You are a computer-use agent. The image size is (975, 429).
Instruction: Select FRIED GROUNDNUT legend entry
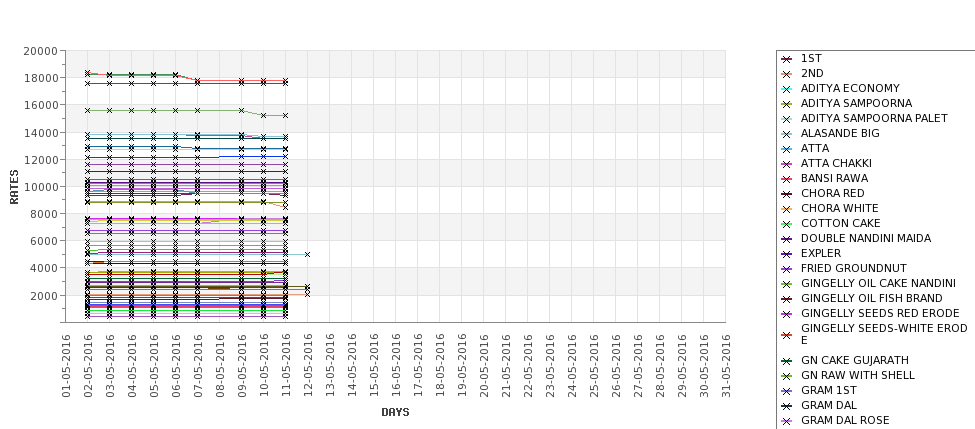pos(854,268)
